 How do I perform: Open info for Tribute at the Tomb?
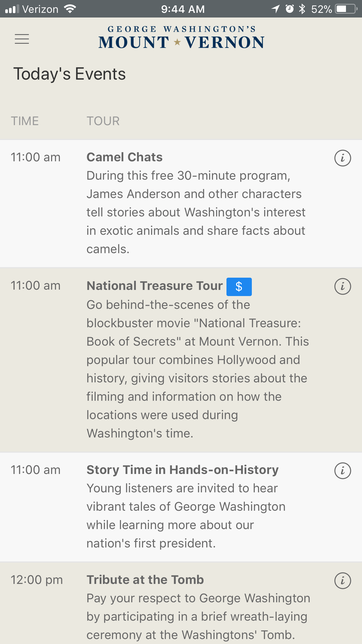[342, 581]
